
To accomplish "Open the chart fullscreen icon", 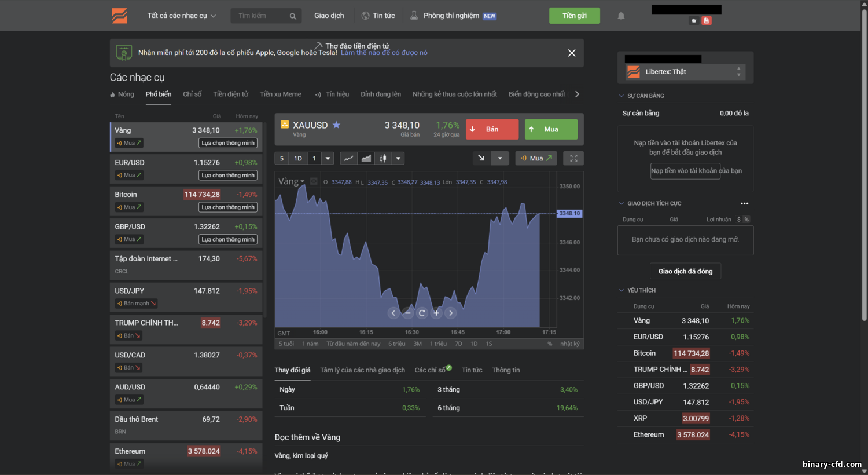I will 573,158.
